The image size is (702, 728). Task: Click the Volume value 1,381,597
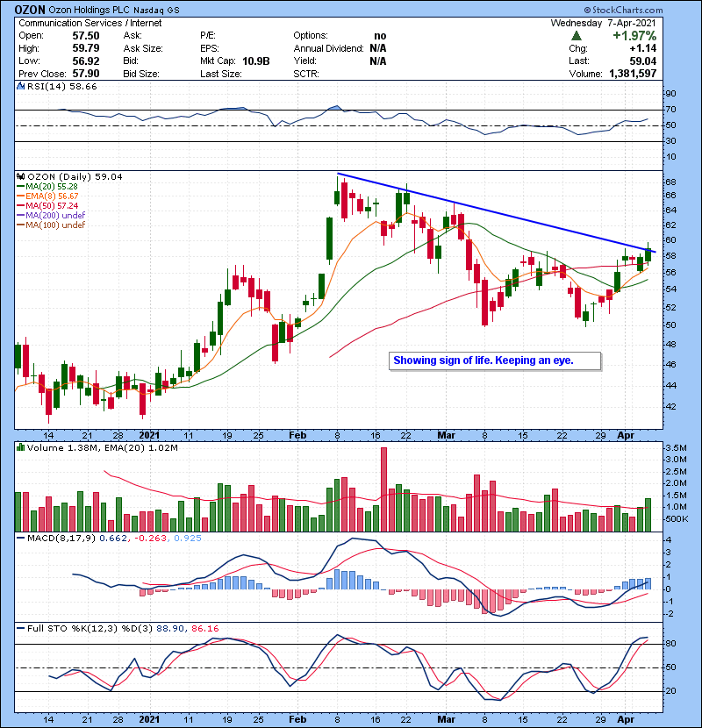click(633, 74)
